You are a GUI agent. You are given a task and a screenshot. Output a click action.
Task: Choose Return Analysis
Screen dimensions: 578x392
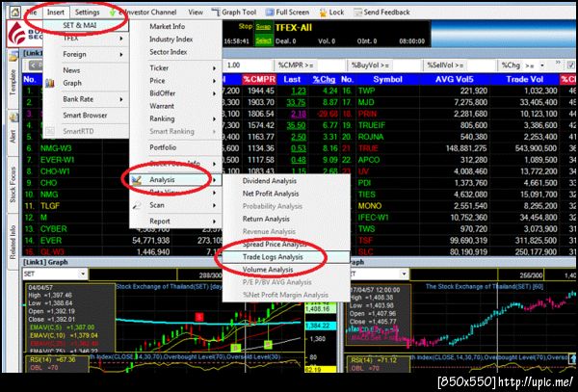(x=266, y=219)
